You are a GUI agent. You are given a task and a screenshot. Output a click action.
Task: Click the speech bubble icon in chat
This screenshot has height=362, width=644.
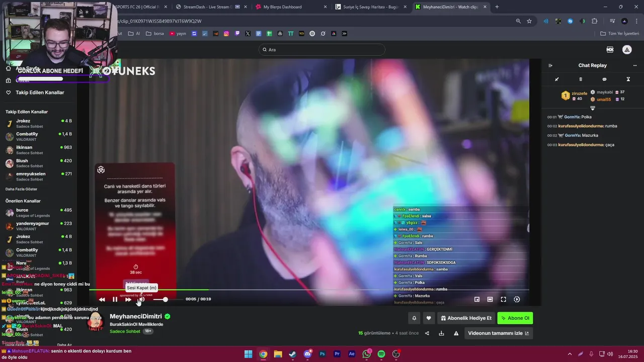point(604,79)
